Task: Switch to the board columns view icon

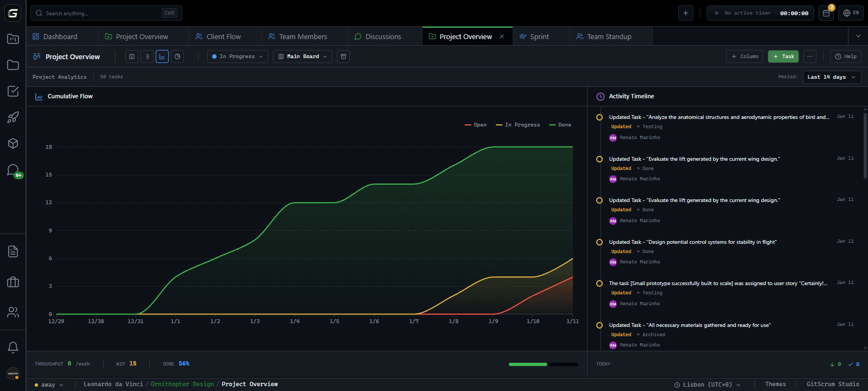Action: [x=132, y=56]
